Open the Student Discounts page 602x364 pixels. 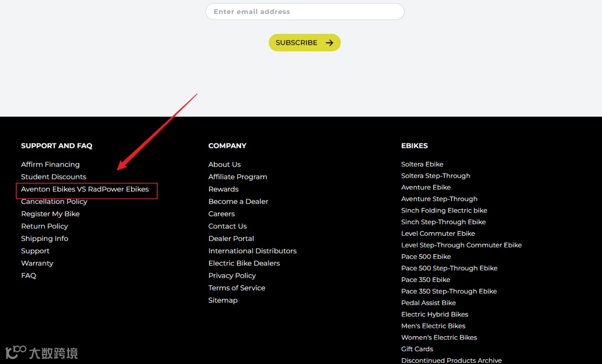pos(54,177)
